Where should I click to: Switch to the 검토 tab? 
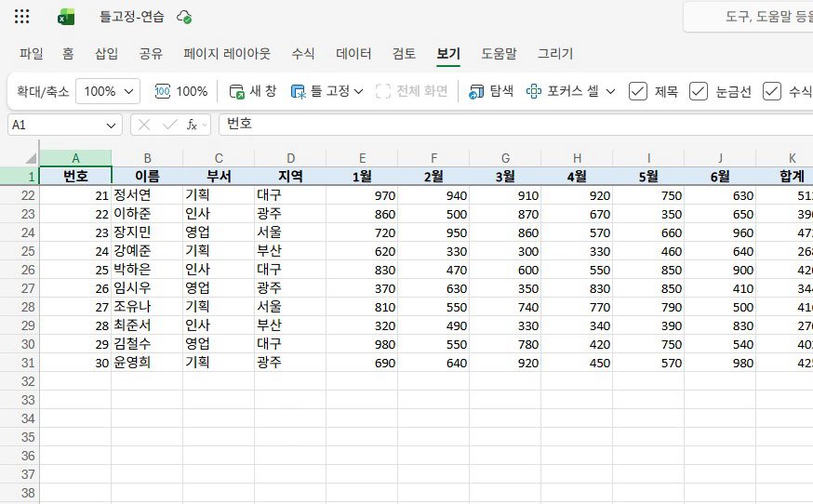404,53
